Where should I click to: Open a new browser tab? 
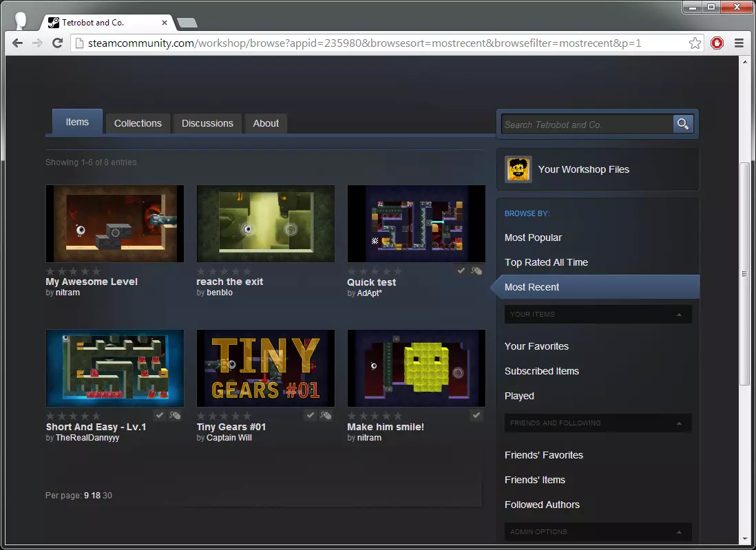(x=187, y=23)
